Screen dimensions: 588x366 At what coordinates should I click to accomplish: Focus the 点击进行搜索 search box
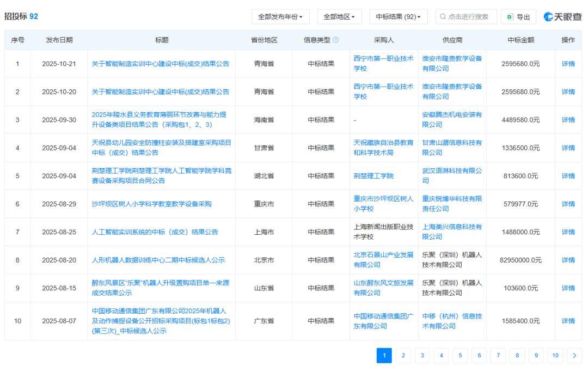pyautogui.click(x=464, y=17)
